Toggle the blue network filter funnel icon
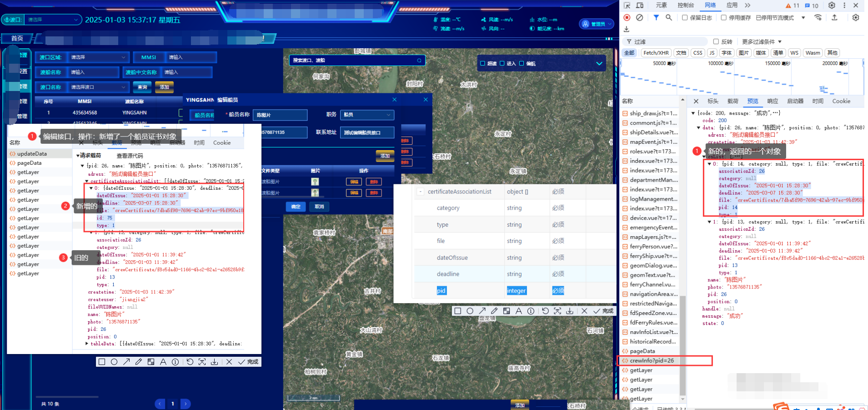 [656, 18]
